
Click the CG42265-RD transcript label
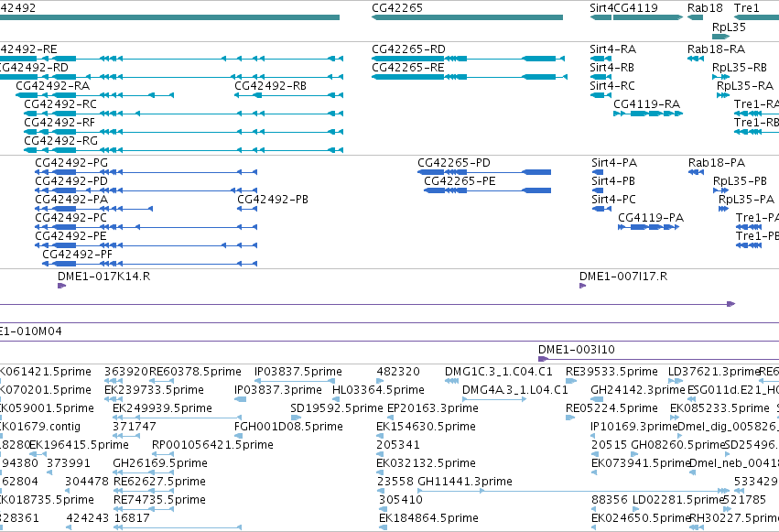tap(408, 49)
